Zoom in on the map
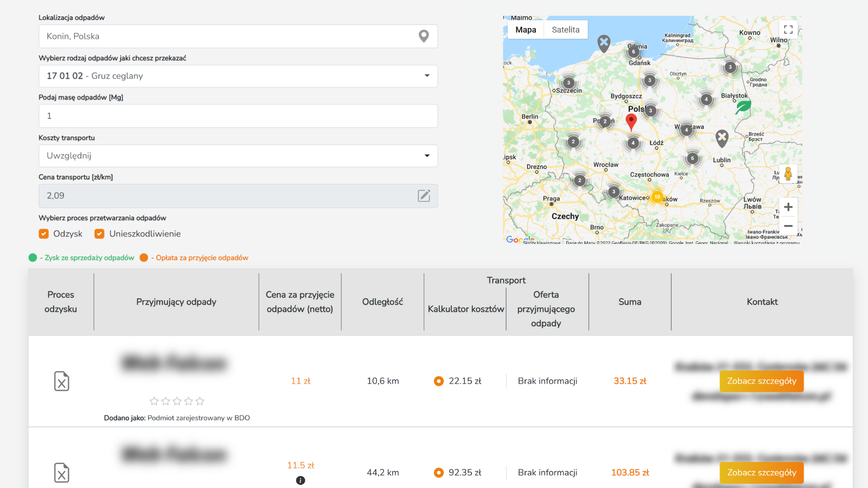This screenshot has height=488, width=868. 788,207
